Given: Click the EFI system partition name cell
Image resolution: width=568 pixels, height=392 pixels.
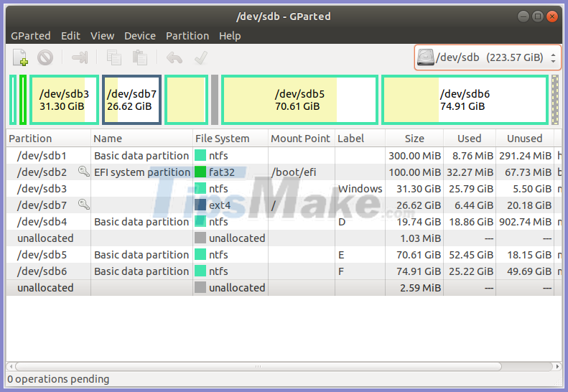Looking at the screenshot, I should coord(142,172).
